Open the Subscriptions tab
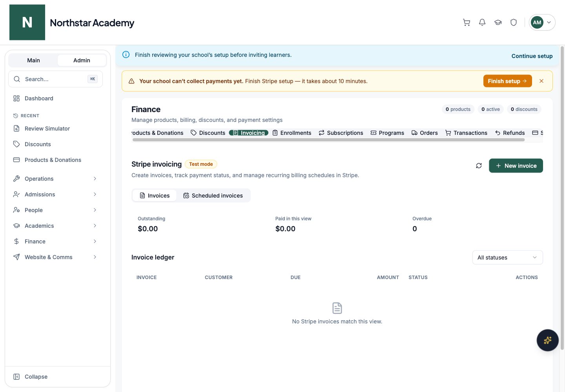 [x=341, y=133]
